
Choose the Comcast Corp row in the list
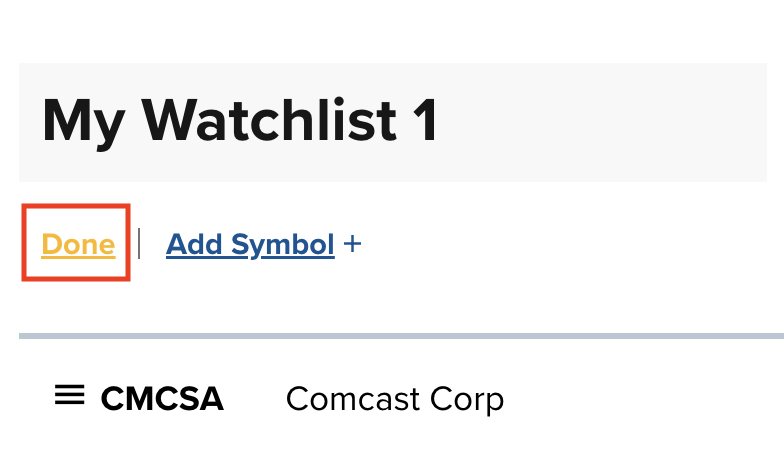402,398
